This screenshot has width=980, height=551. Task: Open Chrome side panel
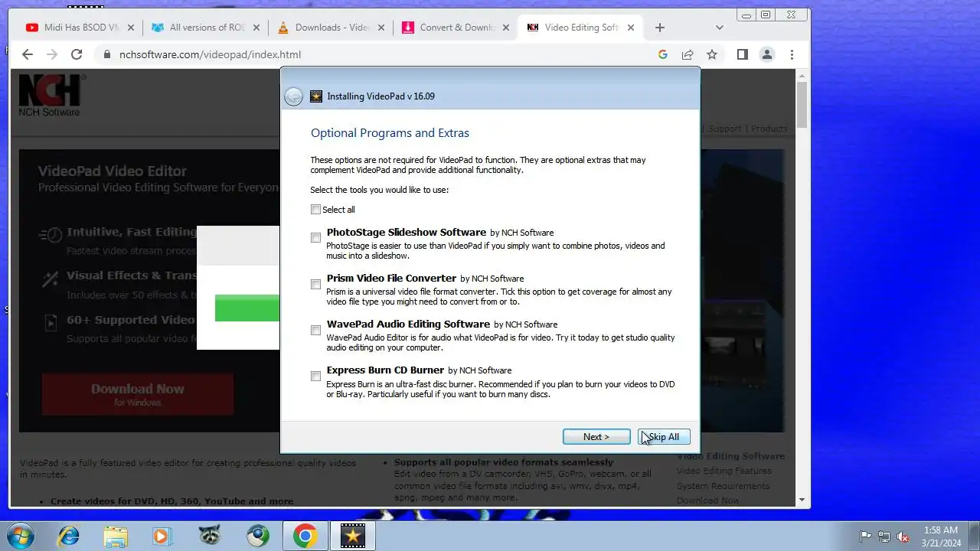click(x=742, y=54)
